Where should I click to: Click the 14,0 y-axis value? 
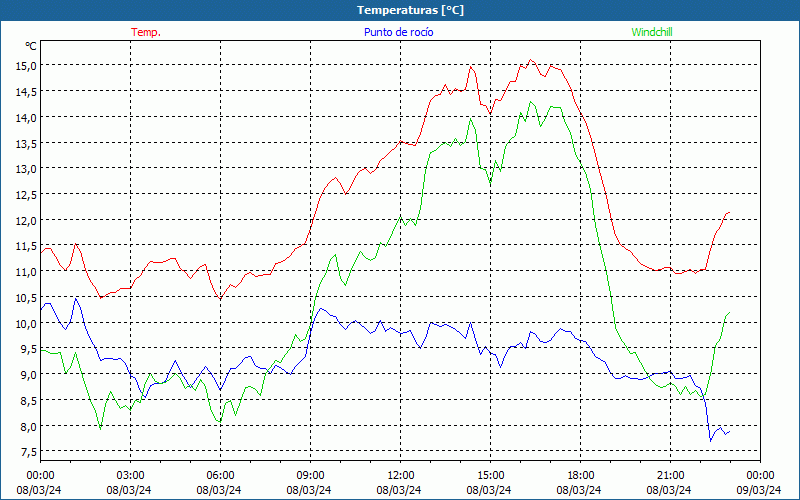point(26,117)
